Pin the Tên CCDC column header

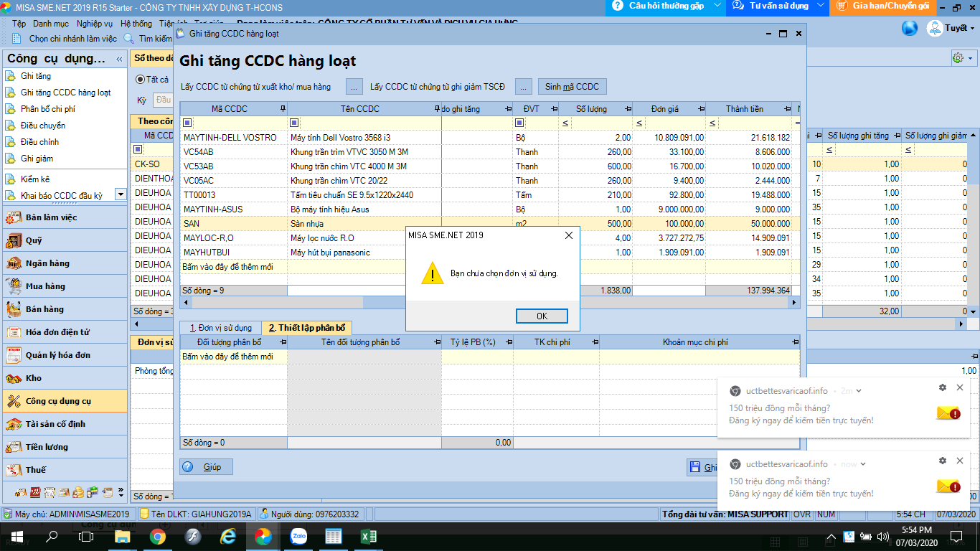(437, 108)
